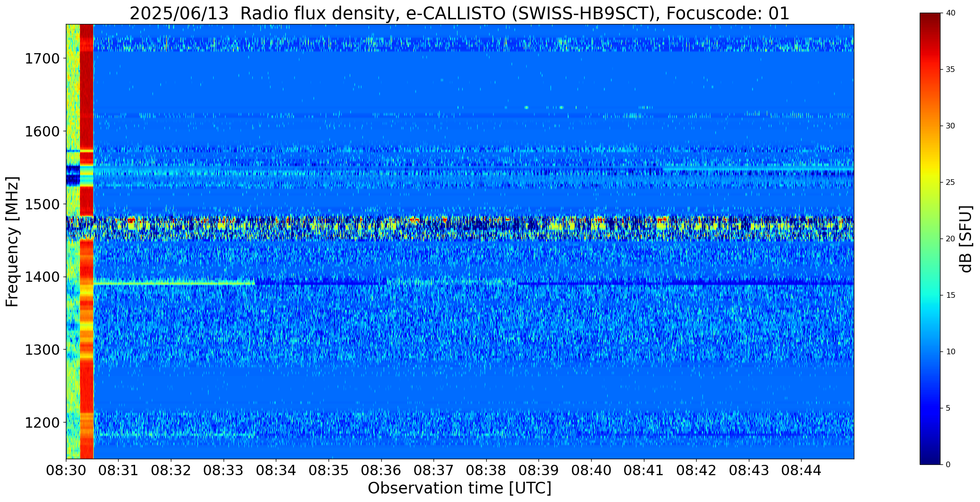Click the colorbar tick label 40
980x502 pixels.
[950, 13]
